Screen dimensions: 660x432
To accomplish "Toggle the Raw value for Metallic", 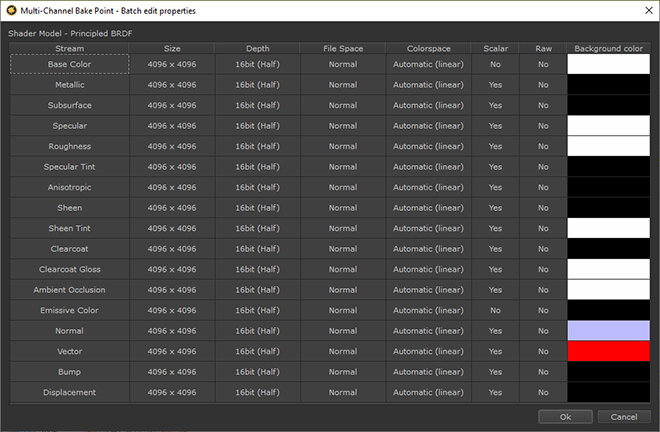I will click(543, 85).
